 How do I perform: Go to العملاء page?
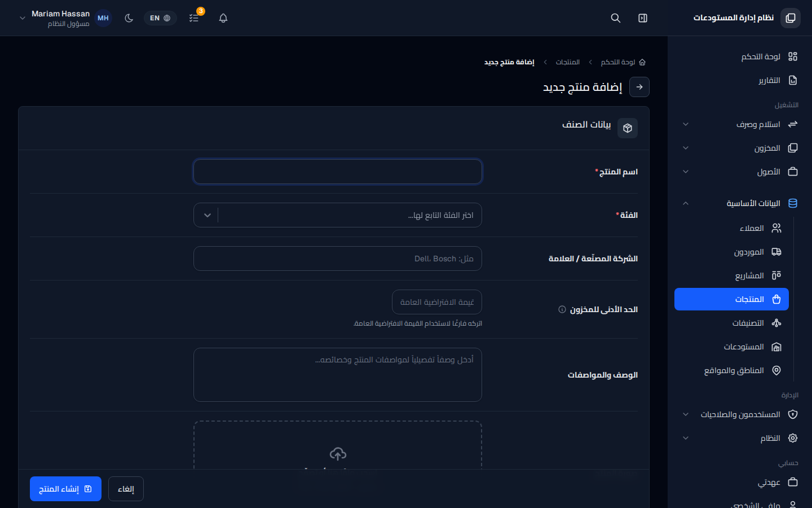point(732,228)
